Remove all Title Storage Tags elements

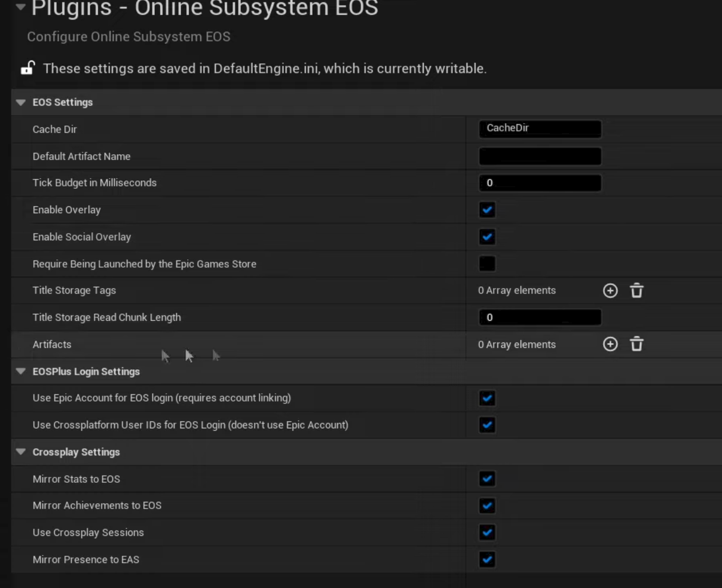637,290
